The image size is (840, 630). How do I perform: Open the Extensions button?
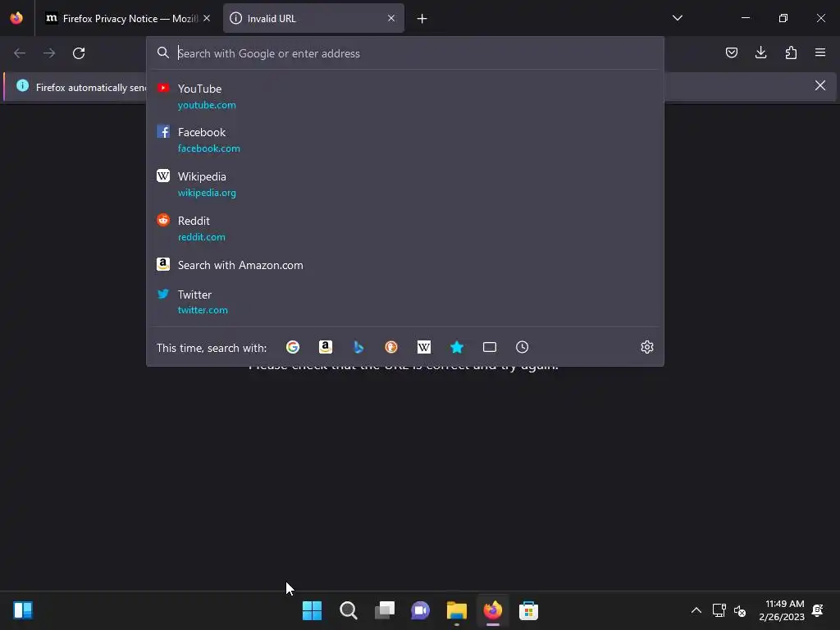(x=791, y=52)
